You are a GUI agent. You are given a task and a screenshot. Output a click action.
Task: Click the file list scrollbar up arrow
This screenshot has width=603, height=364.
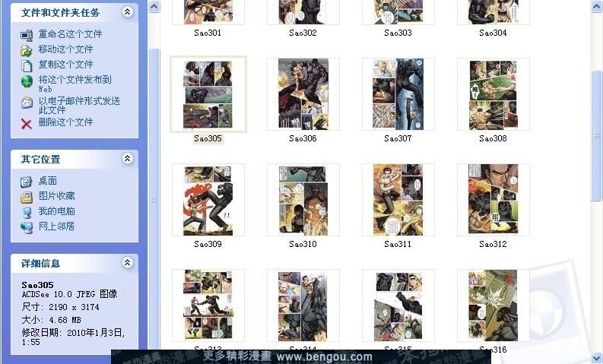(x=596, y=7)
